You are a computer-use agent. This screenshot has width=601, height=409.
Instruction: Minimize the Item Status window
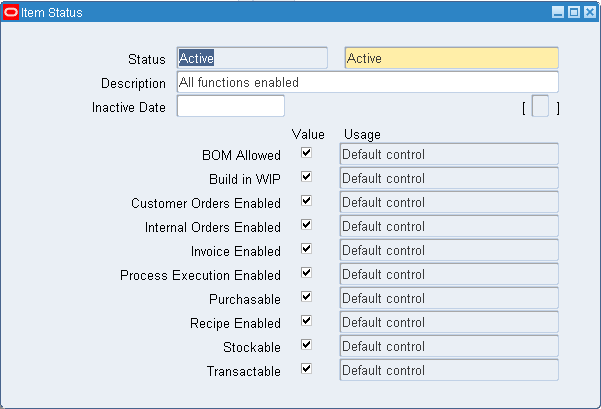pos(559,13)
